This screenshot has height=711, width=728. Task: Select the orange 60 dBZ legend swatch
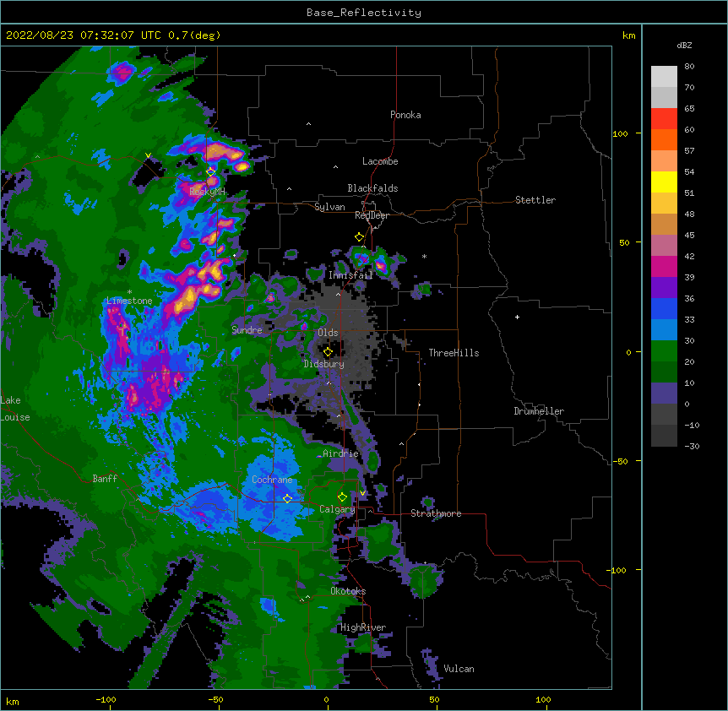click(664, 139)
